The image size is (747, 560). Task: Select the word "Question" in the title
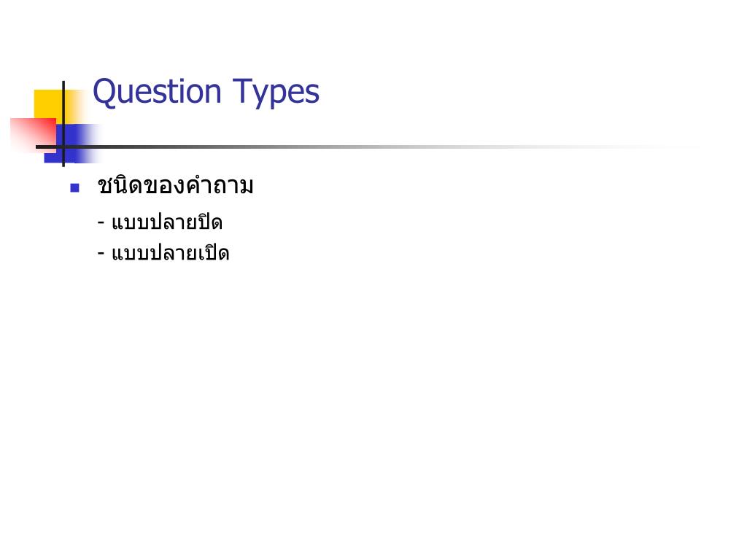point(157,92)
